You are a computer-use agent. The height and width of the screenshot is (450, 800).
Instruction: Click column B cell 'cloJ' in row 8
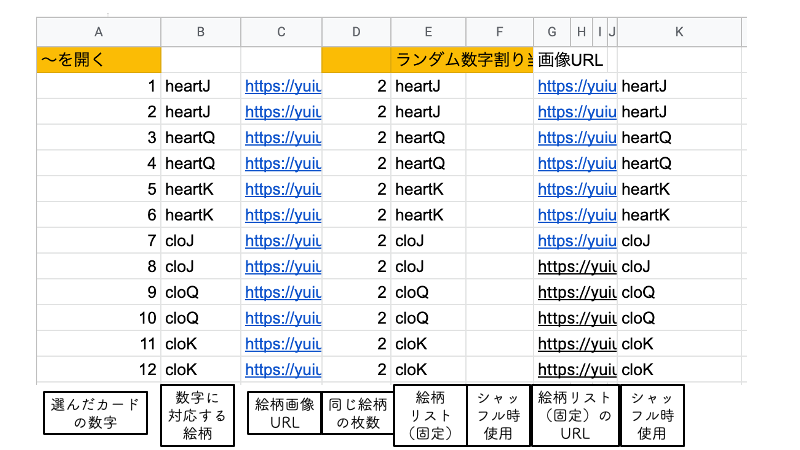[x=201, y=267]
